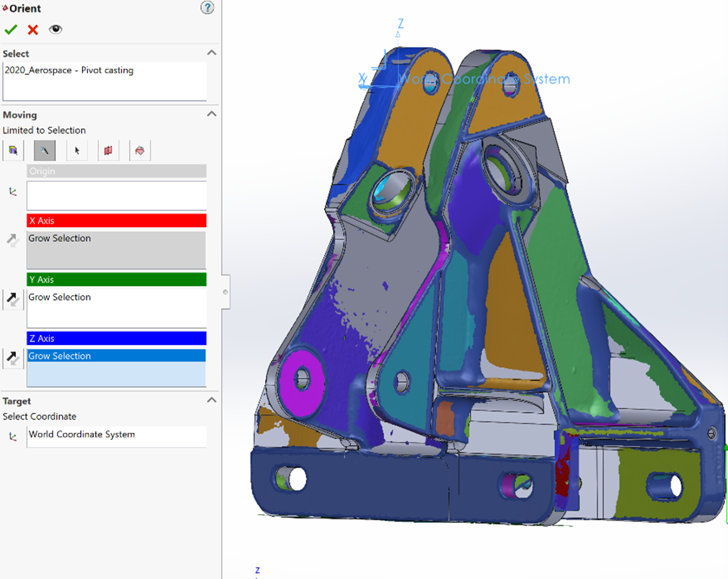Select World Coordinate System target field
The width and height of the screenshot is (728, 579).
(117, 435)
